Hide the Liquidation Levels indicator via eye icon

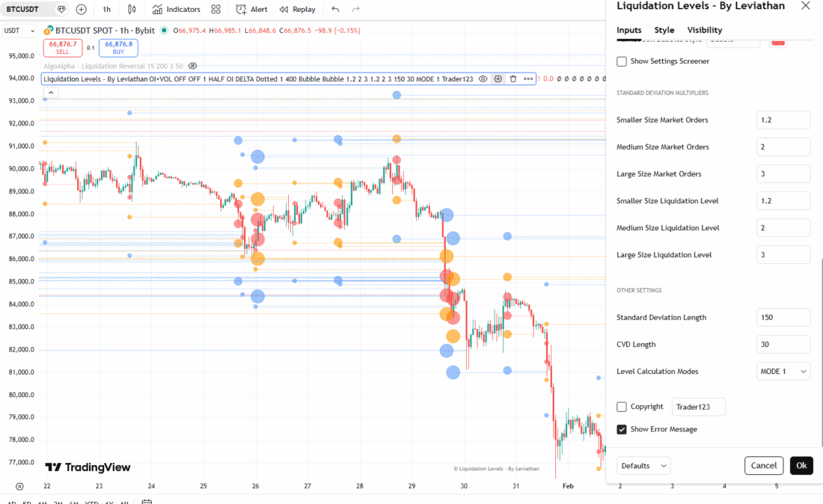[x=483, y=79]
